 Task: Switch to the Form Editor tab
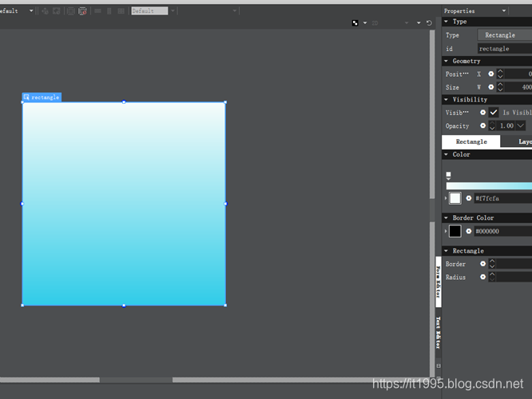(x=439, y=281)
